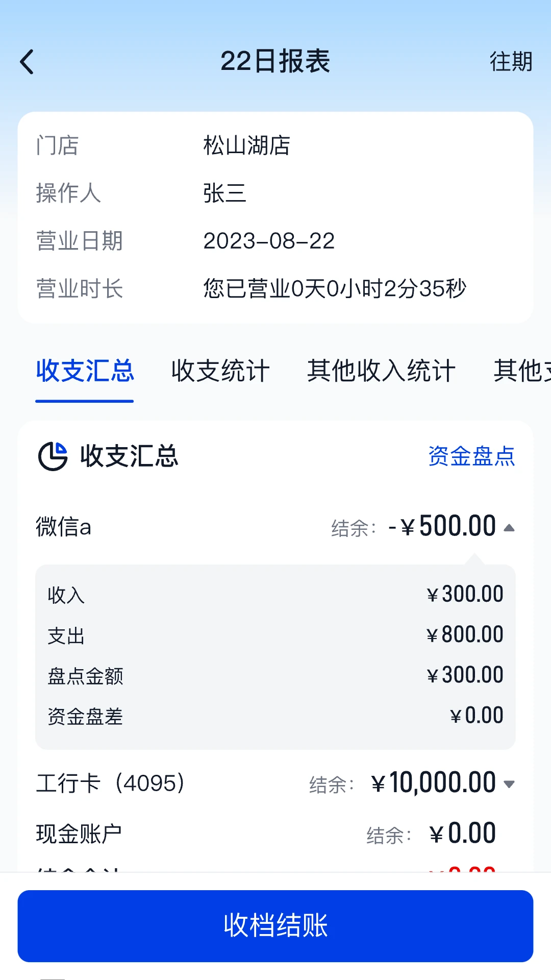
Task: Tap the 工行卡 (4095) account name
Action: (110, 783)
